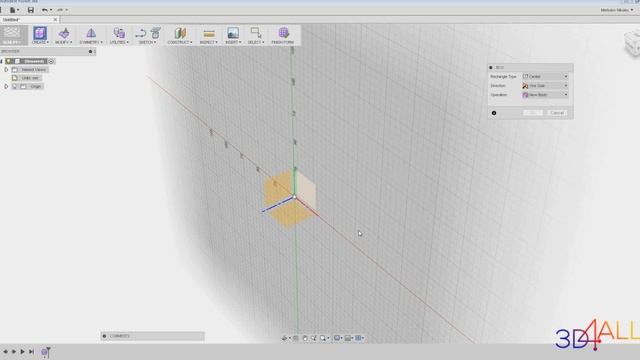Open the Viewports layout icon

click(x=359, y=338)
